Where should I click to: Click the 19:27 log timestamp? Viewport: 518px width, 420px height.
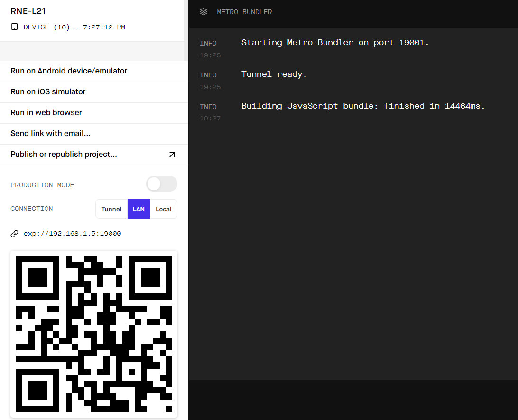pos(210,118)
